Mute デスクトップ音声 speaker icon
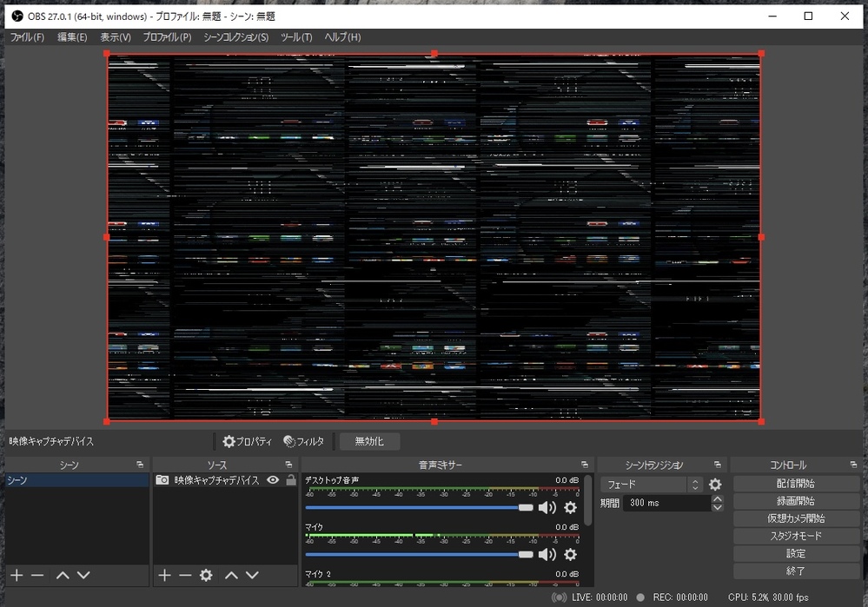The height and width of the screenshot is (607, 868). click(x=547, y=507)
